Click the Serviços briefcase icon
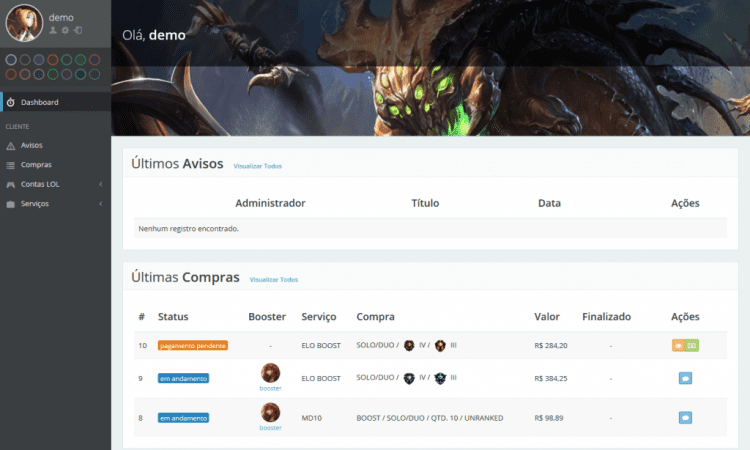Viewport: 750px width, 450px height. 11,204
